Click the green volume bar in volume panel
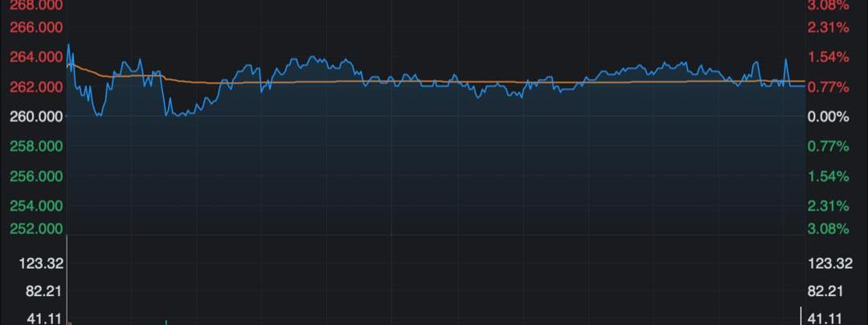The image size is (868, 325). (166, 321)
